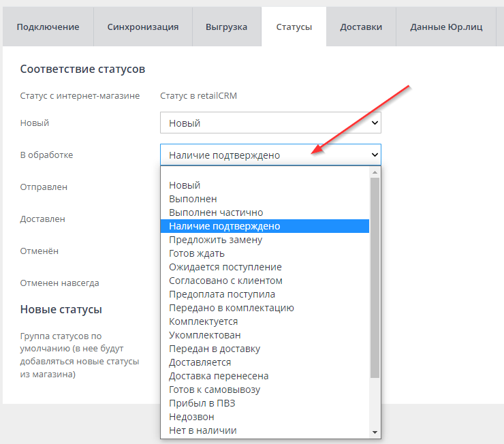Select Согласовано с клиентом option
Screen dimensions: 504x444
tap(225, 281)
